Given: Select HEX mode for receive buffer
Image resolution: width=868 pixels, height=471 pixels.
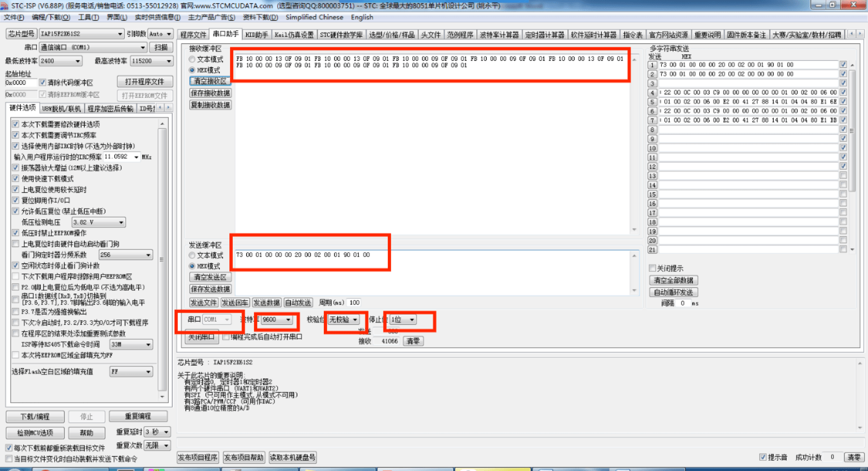Looking at the screenshot, I should point(192,70).
